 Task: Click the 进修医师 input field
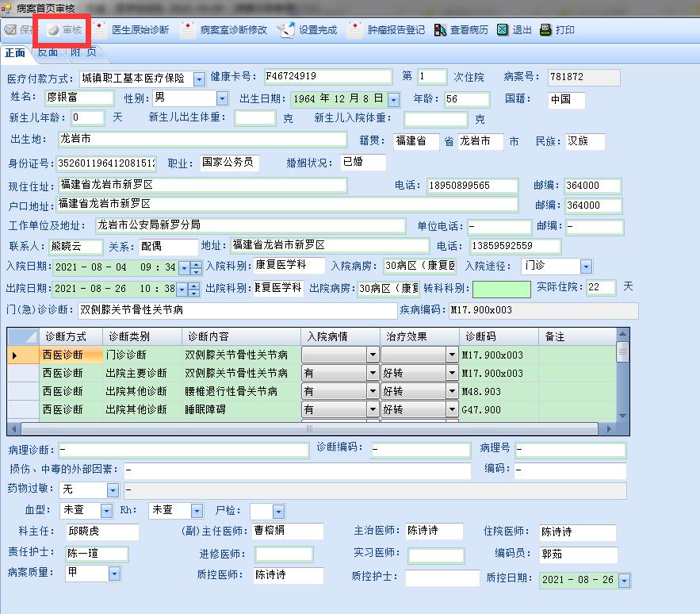point(284,555)
